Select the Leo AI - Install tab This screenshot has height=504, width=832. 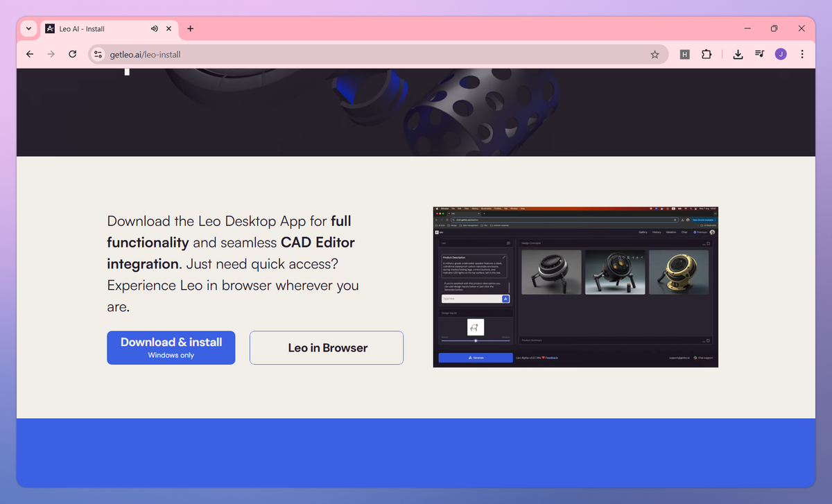108,28
